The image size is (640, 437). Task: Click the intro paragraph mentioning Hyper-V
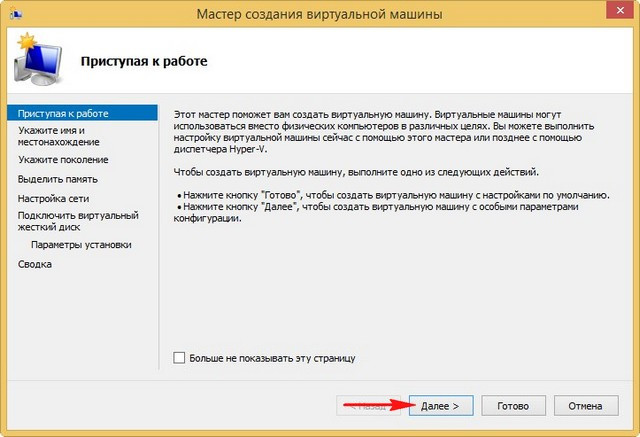384,132
